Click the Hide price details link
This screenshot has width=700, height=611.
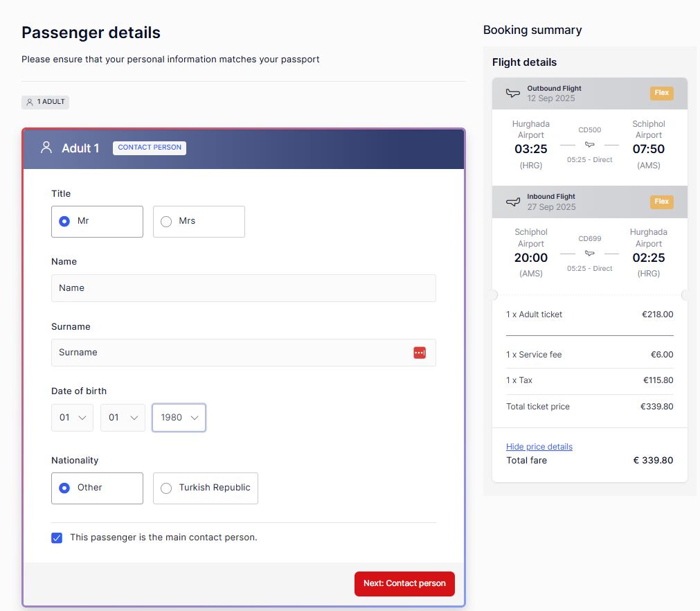pos(539,447)
